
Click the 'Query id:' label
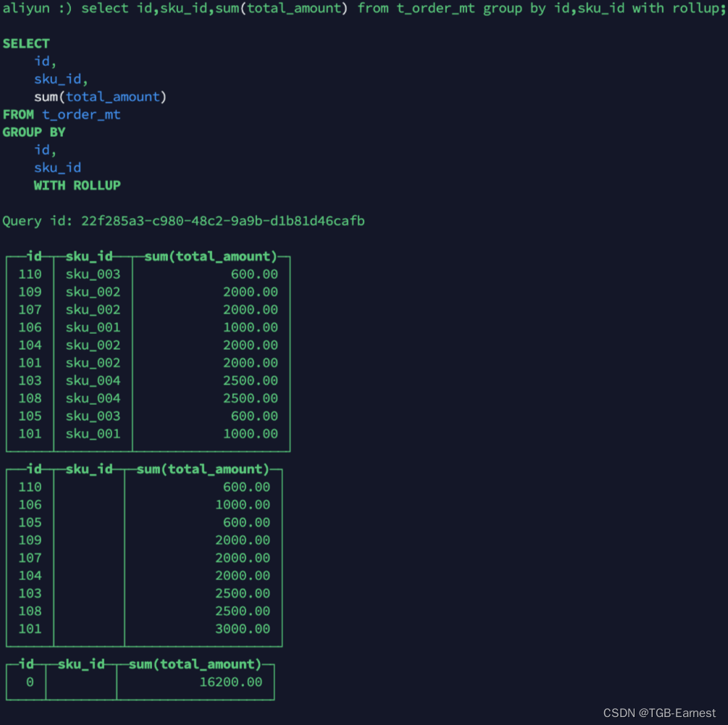point(38,221)
